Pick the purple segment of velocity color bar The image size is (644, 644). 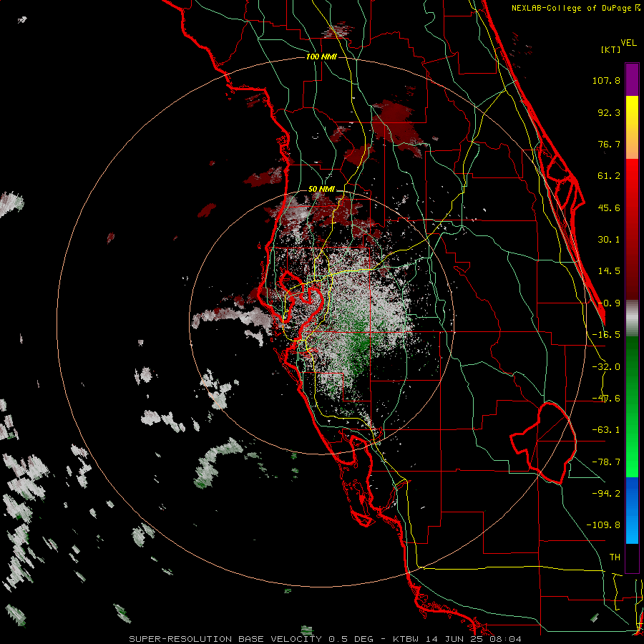tap(632, 79)
